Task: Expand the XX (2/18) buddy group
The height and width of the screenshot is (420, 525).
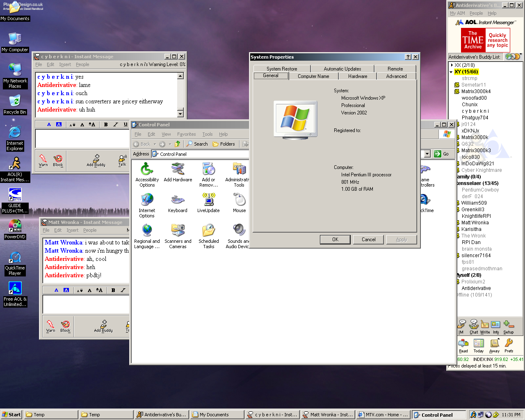Action: coord(452,65)
